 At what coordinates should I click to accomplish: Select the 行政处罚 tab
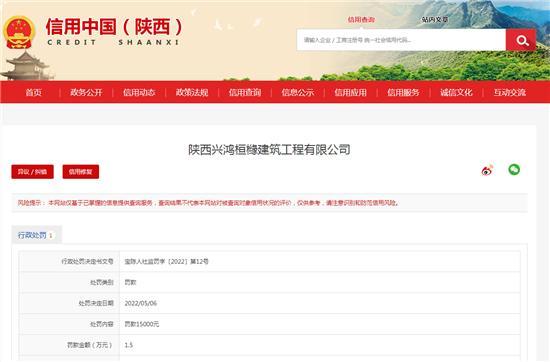click(x=36, y=235)
